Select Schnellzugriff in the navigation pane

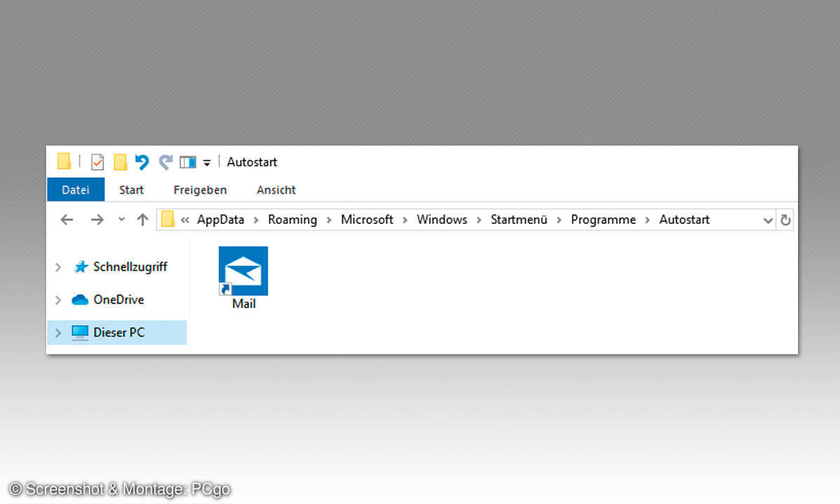(x=130, y=267)
